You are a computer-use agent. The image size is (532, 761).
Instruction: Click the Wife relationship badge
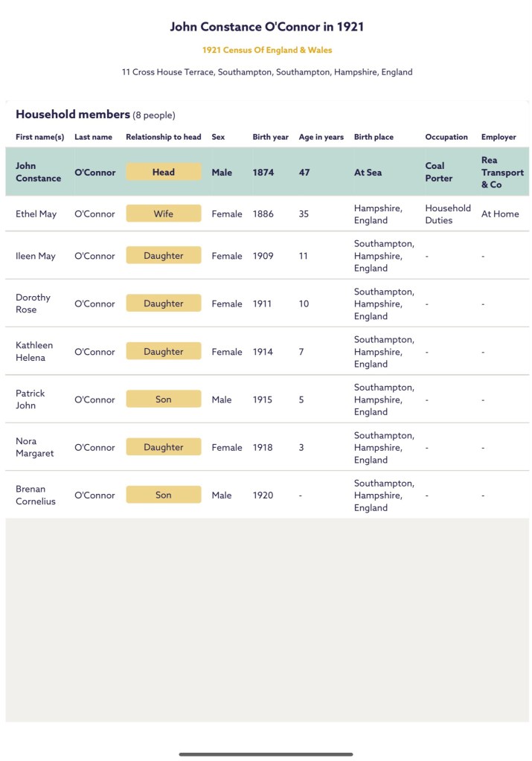164,213
